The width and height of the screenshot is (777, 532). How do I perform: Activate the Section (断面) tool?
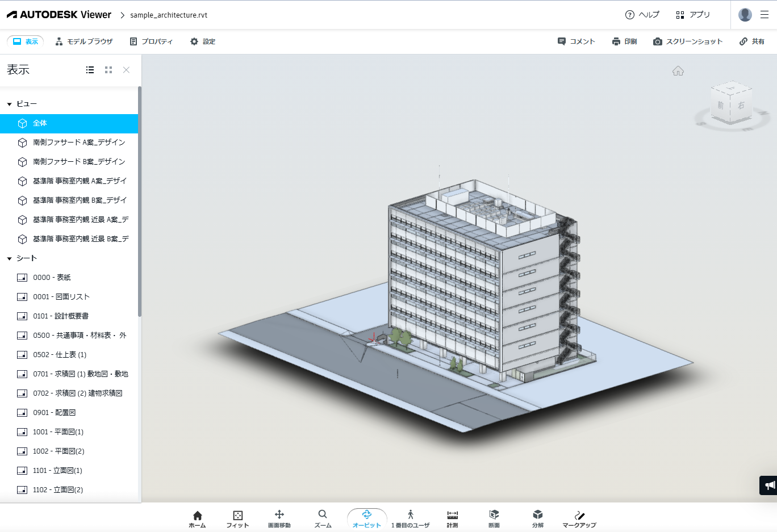494,518
